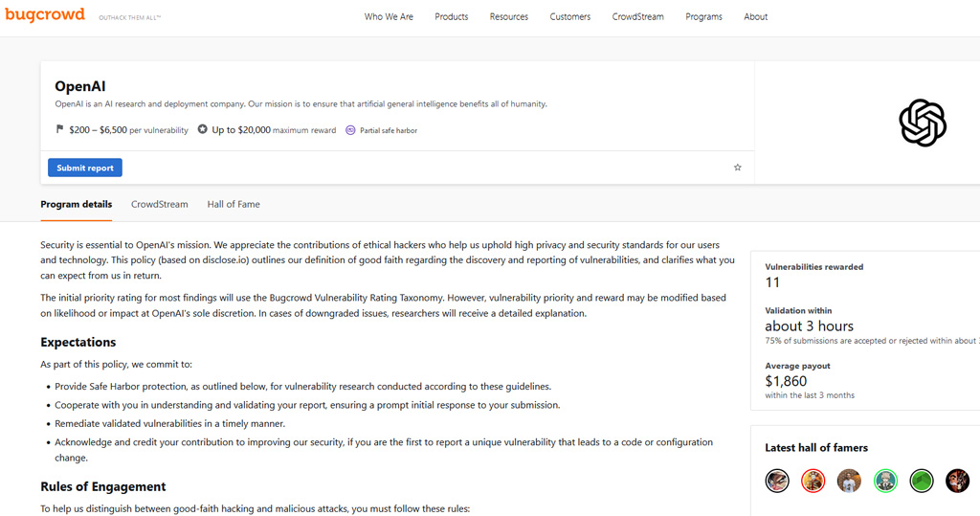The image size is (980, 516).
Task: Open CrowdStream in top navigation
Action: pos(637,16)
